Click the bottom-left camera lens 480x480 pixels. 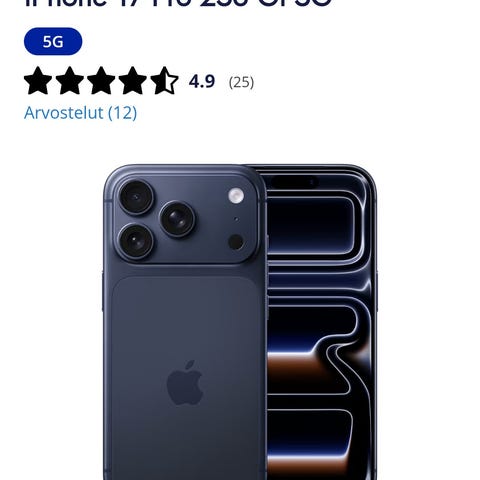136,241
